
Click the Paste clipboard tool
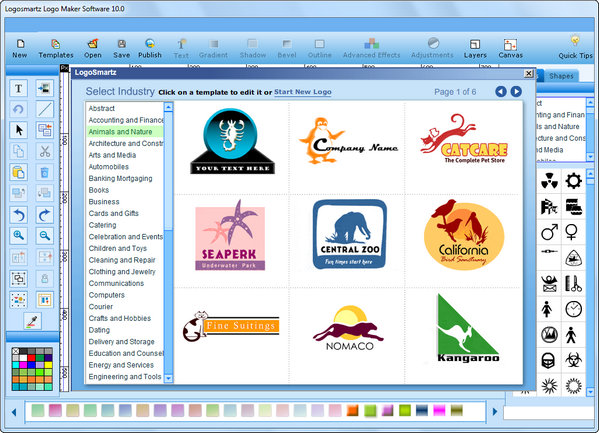18,172
